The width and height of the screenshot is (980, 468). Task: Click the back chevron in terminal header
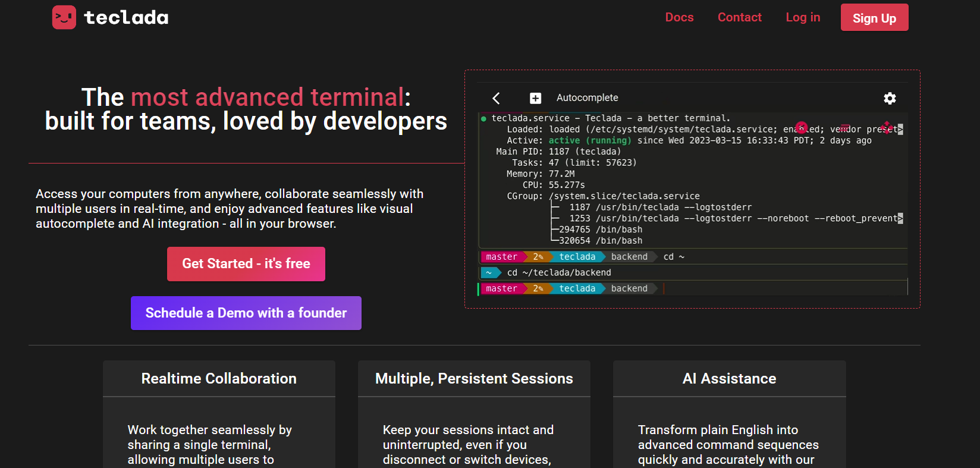point(496,98)
